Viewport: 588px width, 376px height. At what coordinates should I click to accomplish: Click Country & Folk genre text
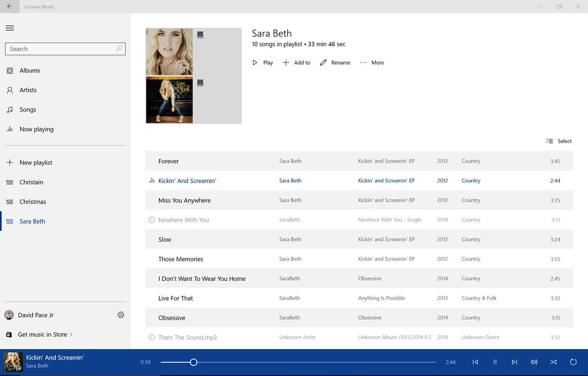tap(479, 298)
